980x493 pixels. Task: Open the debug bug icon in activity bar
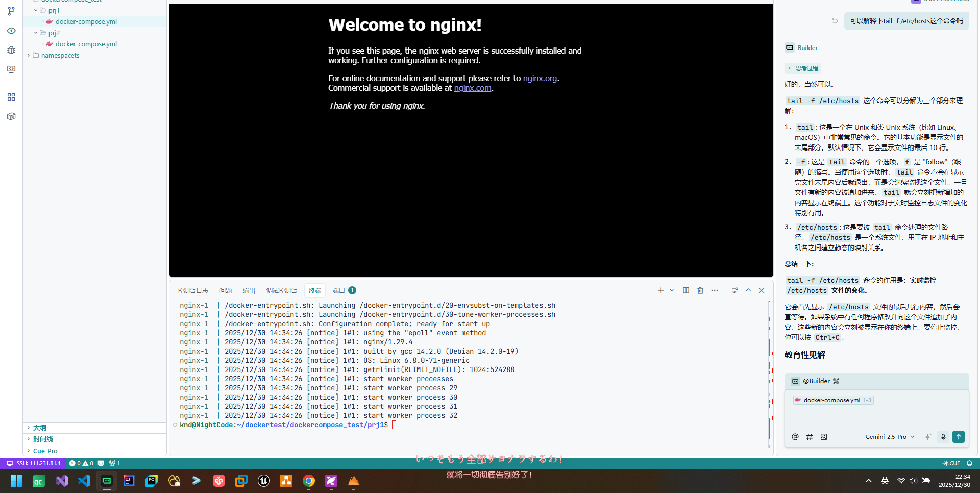(11, 50)
